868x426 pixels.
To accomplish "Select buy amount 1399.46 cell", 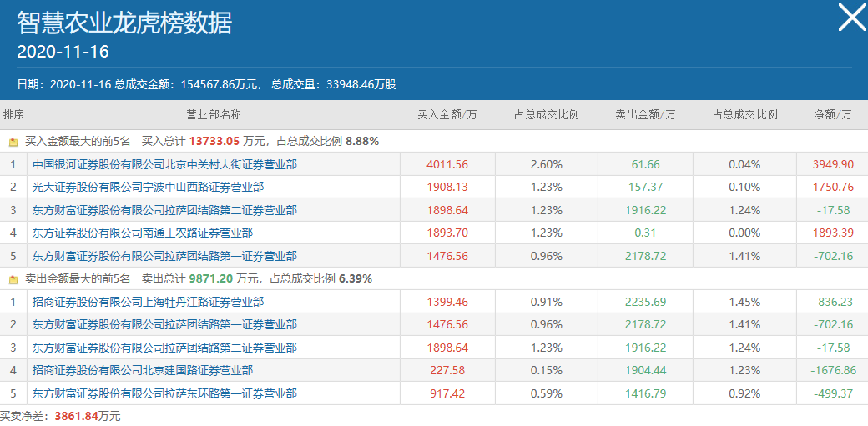I will click(x=447, y=302).
